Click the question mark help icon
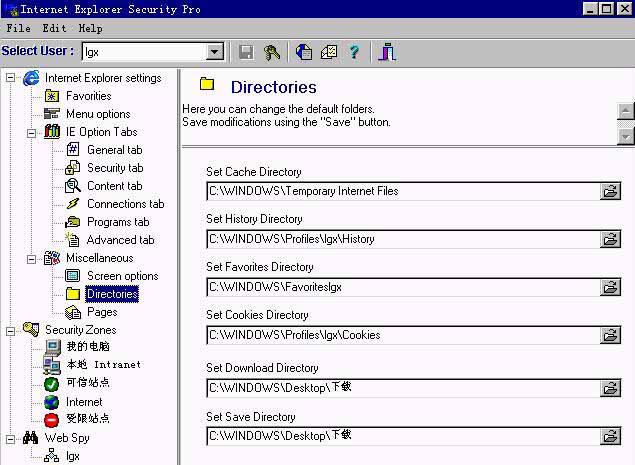 coord(354,52)
